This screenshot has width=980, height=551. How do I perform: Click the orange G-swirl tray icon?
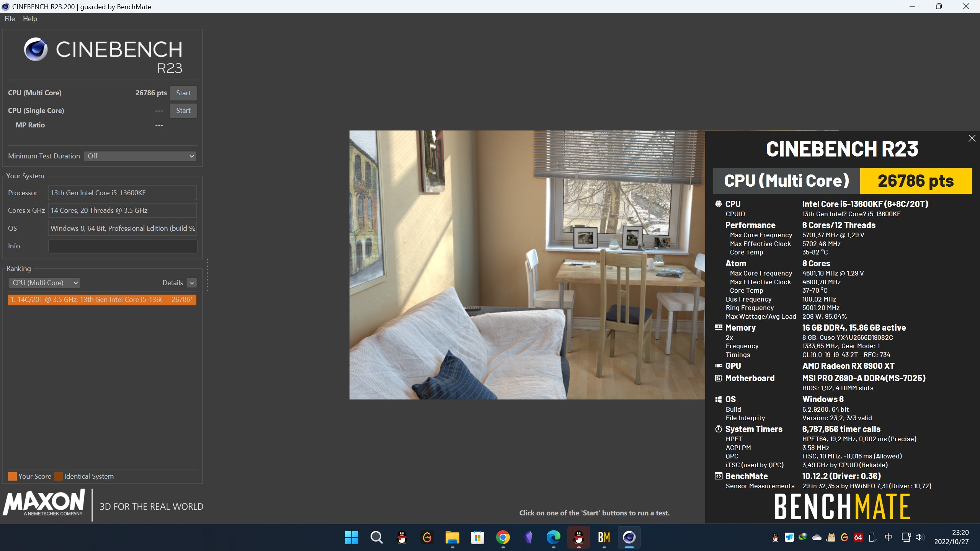pos(844,537)
